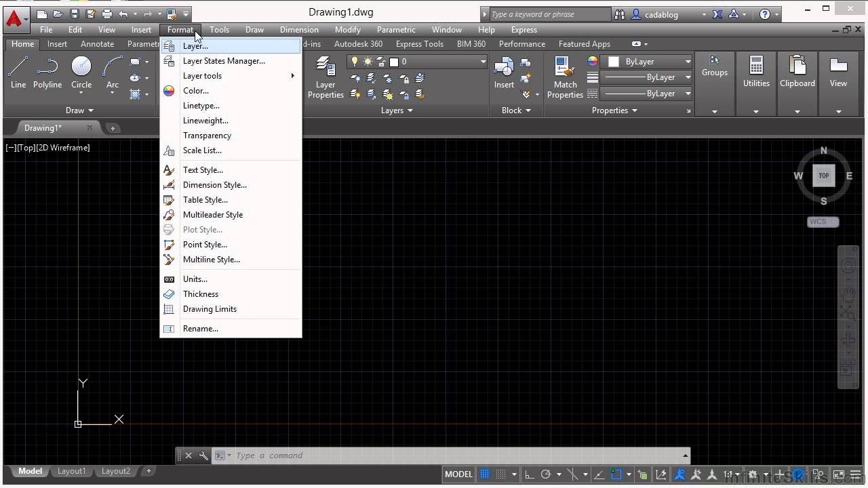868x488 pixels.
Task: Open Layer States Manager...
Action: coord(231,61)
